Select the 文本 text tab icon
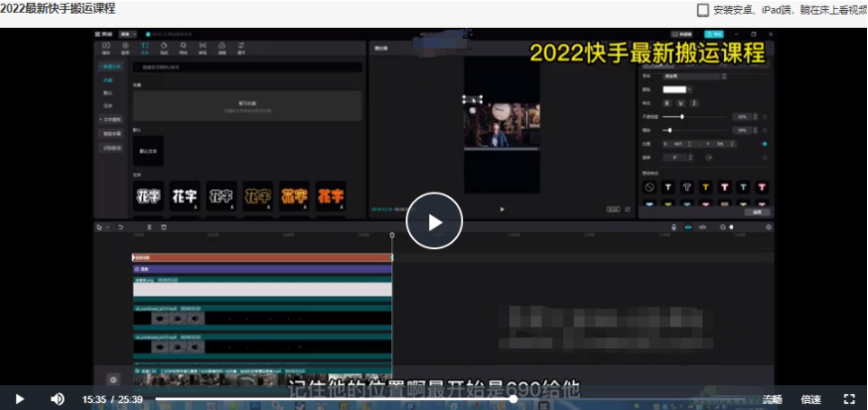The height and width of the screenshot is (410, 868). (144, 48)
